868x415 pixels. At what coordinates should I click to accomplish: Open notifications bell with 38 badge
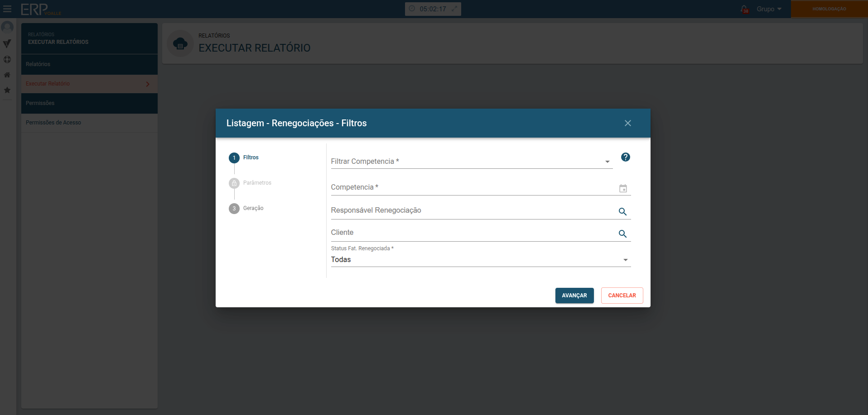pyautogui.click(x=744, y=9)
